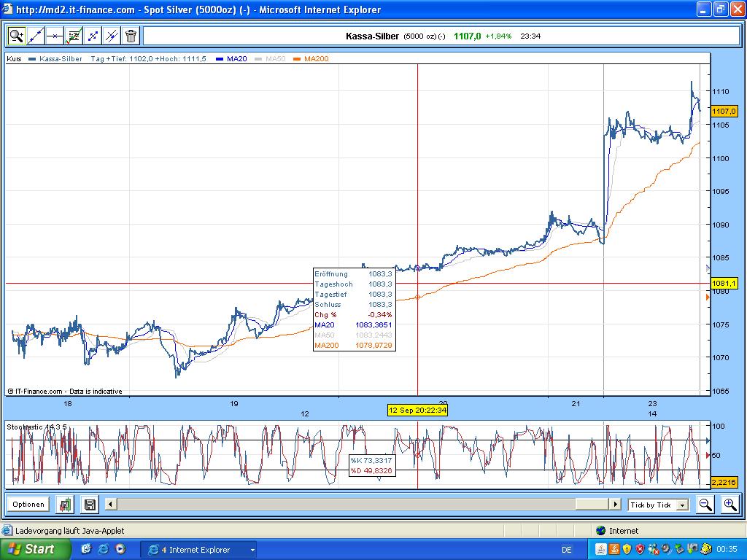Select the parallel channel lines tool

click(112, 36)
